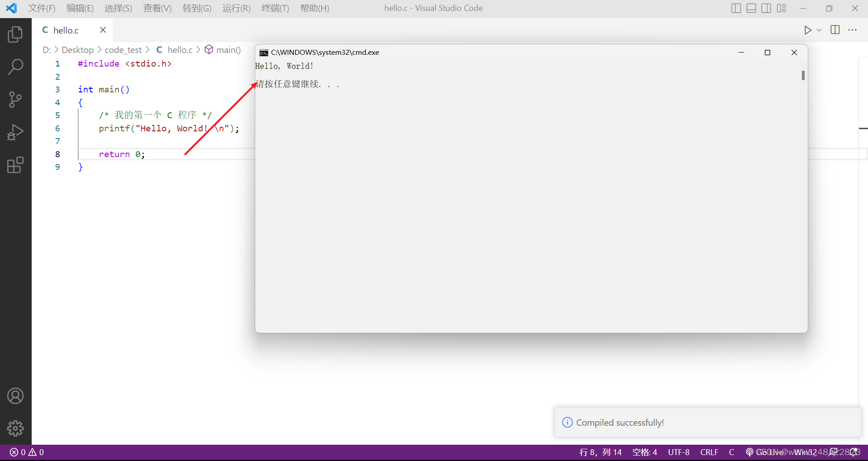
Task: Toggle the Secondary Side Bar layout control
Action: tap(766, 8)
